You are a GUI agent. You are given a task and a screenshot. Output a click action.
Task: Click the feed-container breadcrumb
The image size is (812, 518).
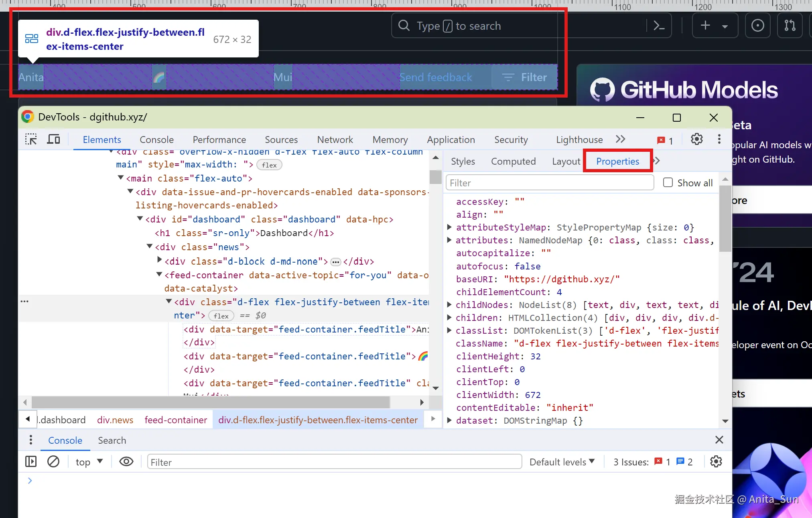176,420
